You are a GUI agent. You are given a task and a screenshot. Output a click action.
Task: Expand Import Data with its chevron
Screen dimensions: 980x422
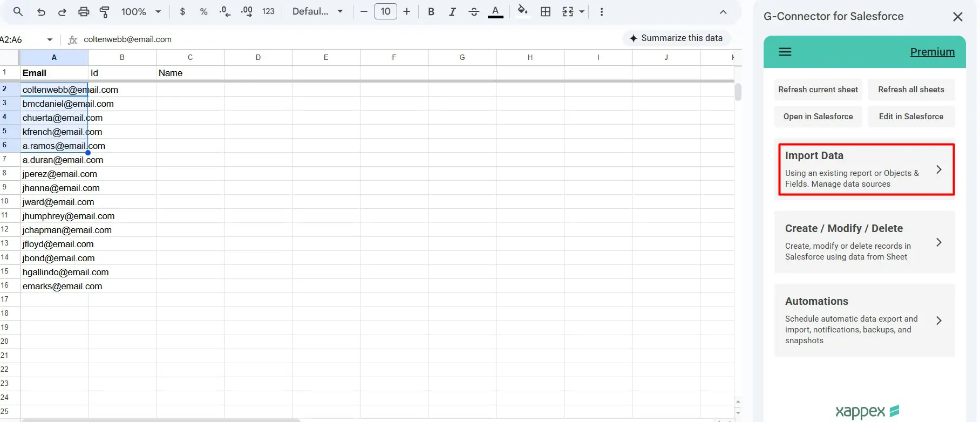click(x=939, y=169)
